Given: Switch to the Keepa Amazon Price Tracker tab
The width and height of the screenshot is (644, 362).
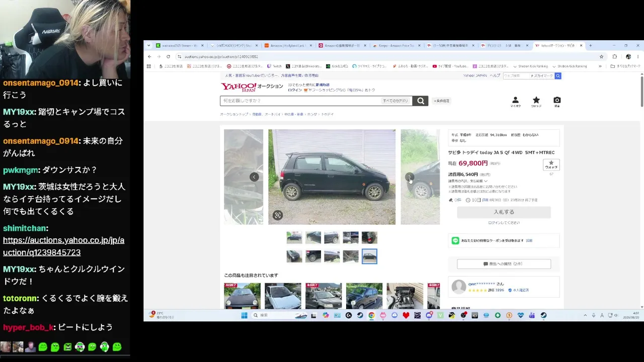Looking at the screenshot, I should (397, 45).
